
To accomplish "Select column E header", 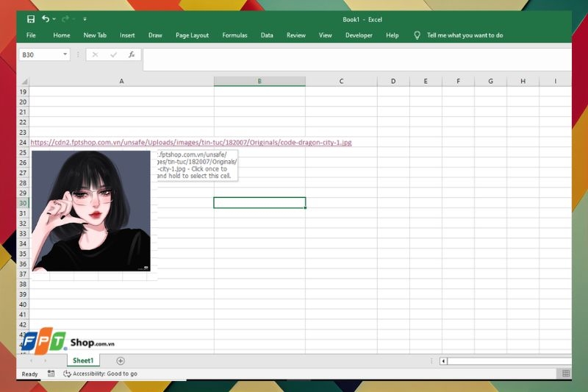I will (426, 82).
